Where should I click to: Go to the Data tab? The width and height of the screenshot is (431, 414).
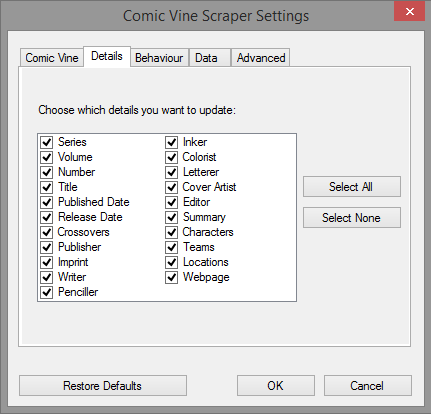[x=210, y=58]
